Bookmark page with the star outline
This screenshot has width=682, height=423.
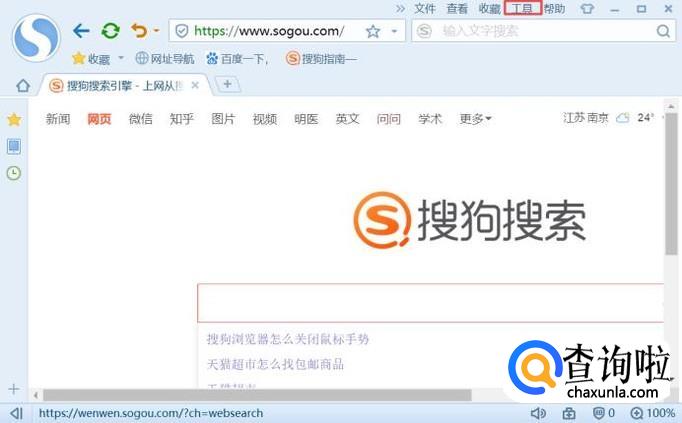373,31
